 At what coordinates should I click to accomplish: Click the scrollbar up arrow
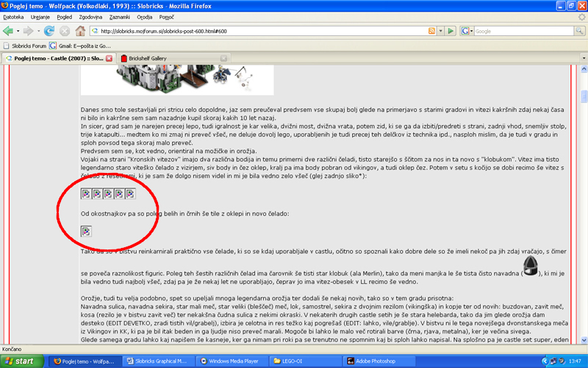tap(584, 69)
